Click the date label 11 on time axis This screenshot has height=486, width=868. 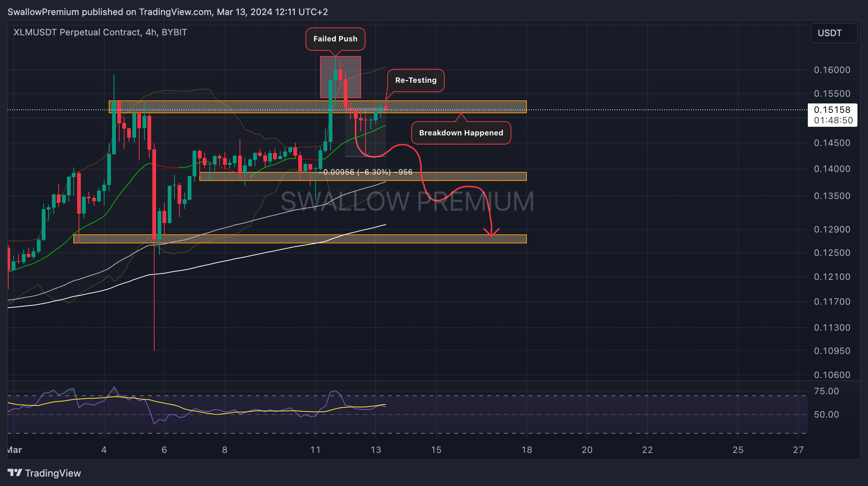(315, 450)
